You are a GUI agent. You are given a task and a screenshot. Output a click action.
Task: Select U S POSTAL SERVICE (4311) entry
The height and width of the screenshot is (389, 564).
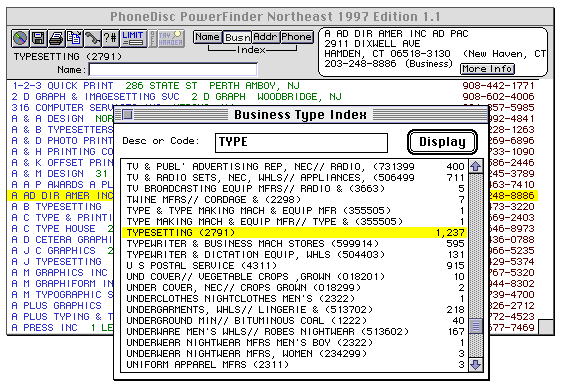(294, 266)
